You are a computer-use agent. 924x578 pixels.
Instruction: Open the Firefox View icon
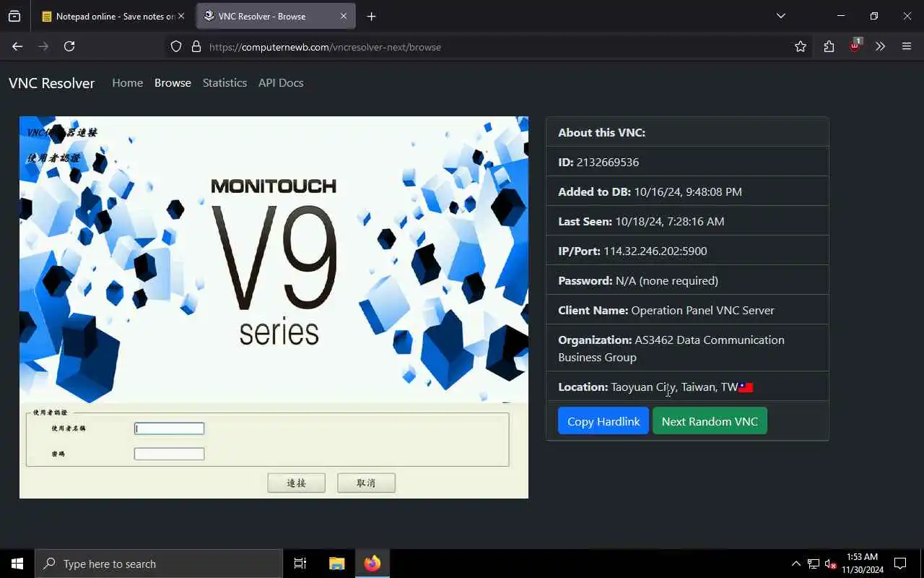[x=14, y=16]
